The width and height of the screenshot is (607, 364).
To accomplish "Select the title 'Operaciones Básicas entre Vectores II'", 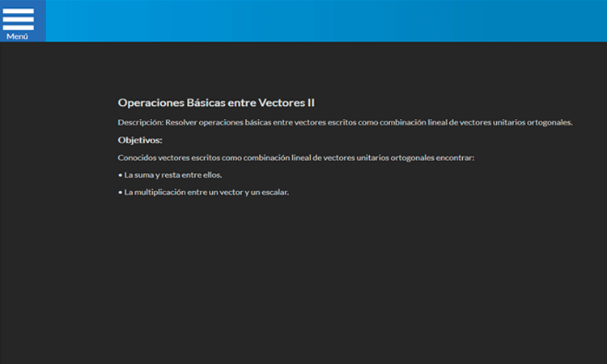I will [215, 103].
